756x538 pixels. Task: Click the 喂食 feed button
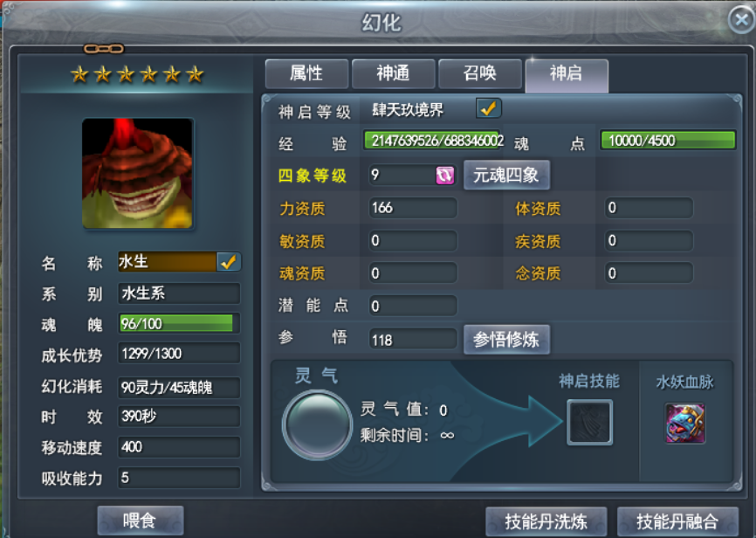pyautogui.click(x=140, y=521)
